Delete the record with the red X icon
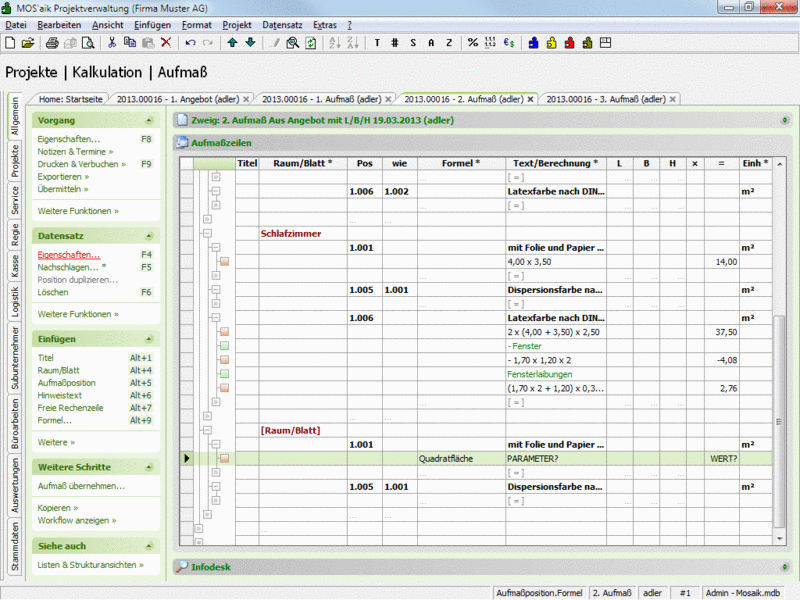Image resolution: width=800 pixels, height=600 pixels. point(166,43)
